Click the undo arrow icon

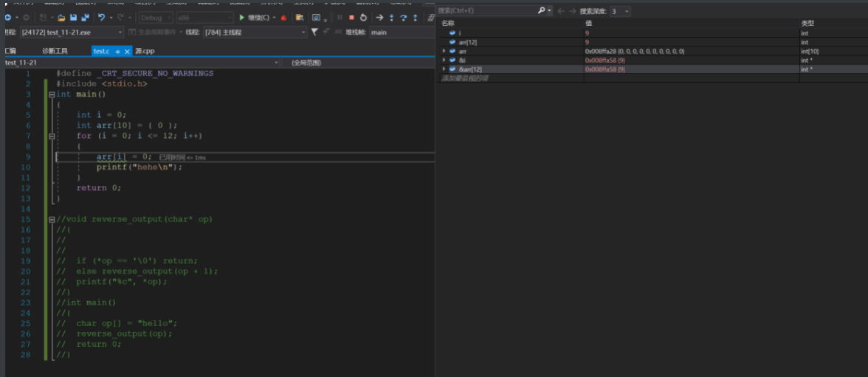[x=101, y=17]
